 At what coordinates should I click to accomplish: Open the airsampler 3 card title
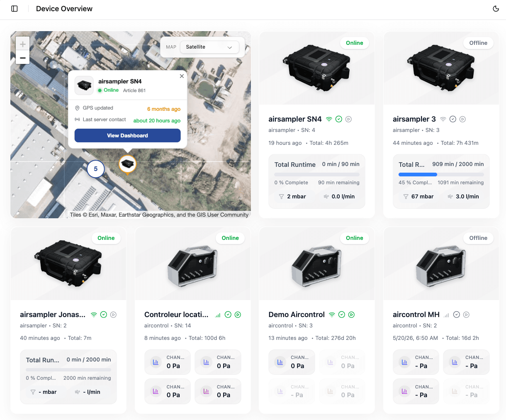(414, 119)
